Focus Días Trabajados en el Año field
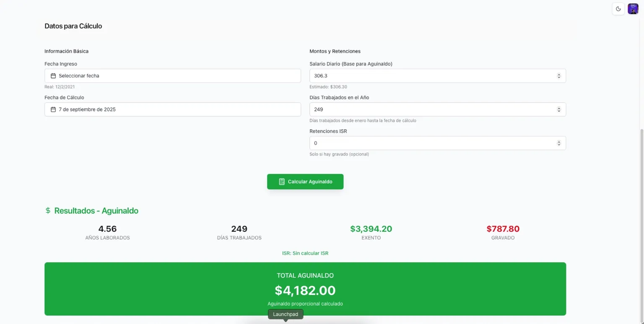 point(438,110)
